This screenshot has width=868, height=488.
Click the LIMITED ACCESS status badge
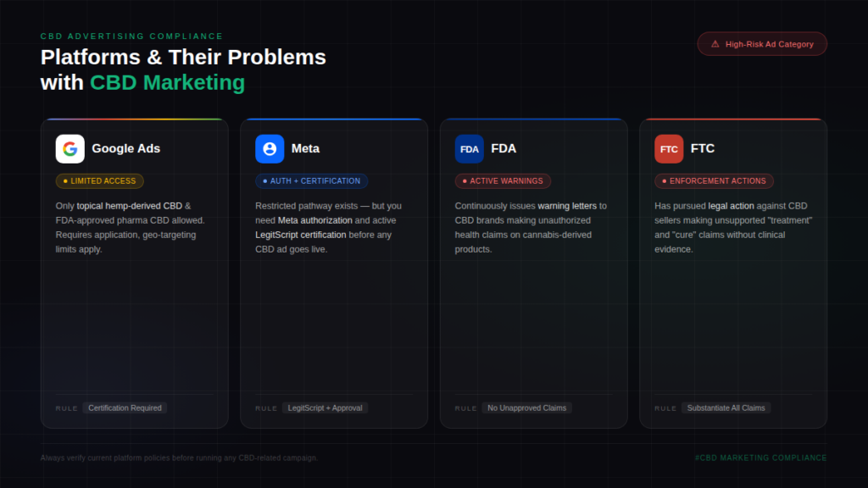[100, 181]
